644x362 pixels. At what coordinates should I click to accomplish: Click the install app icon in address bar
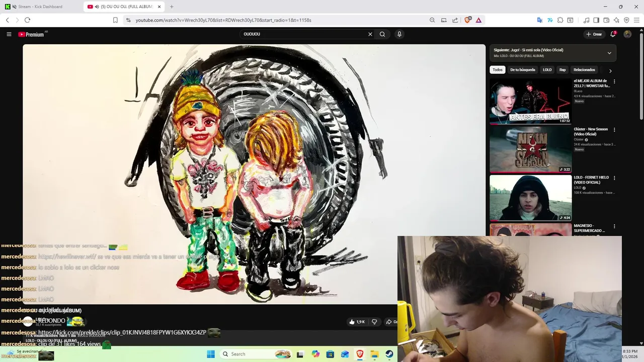pyautogui.click(x=444, y=20)
